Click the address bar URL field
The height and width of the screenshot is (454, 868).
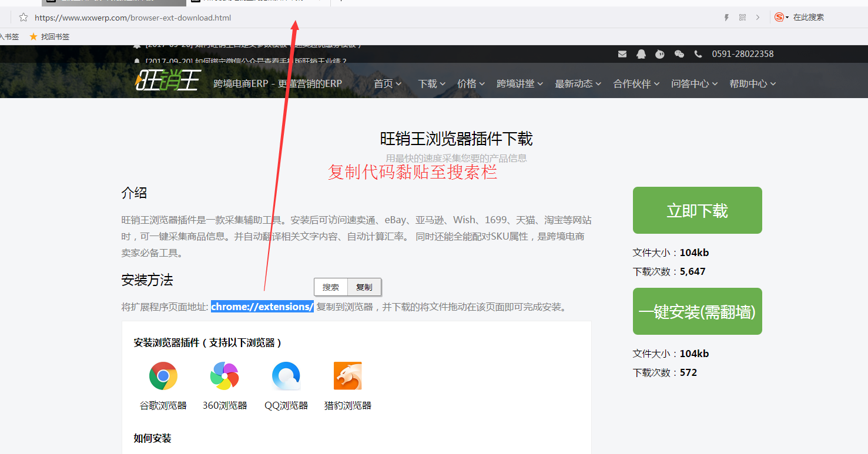(133, 18)
